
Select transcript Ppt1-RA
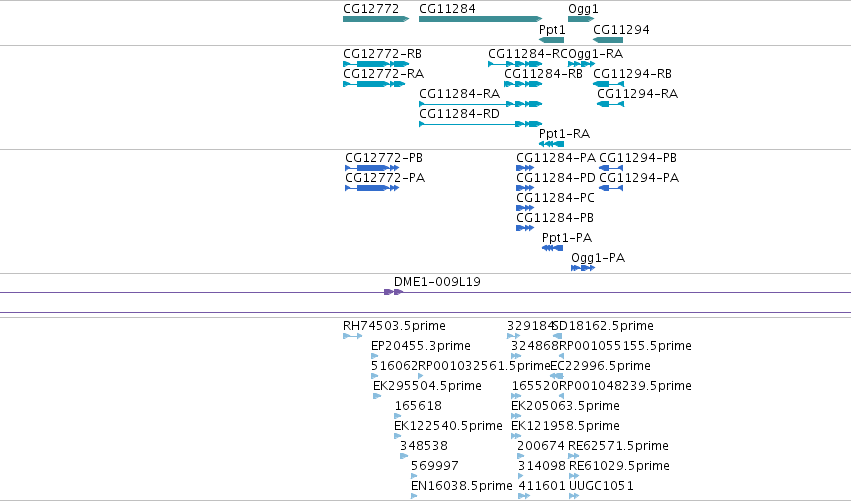point(564,134)
